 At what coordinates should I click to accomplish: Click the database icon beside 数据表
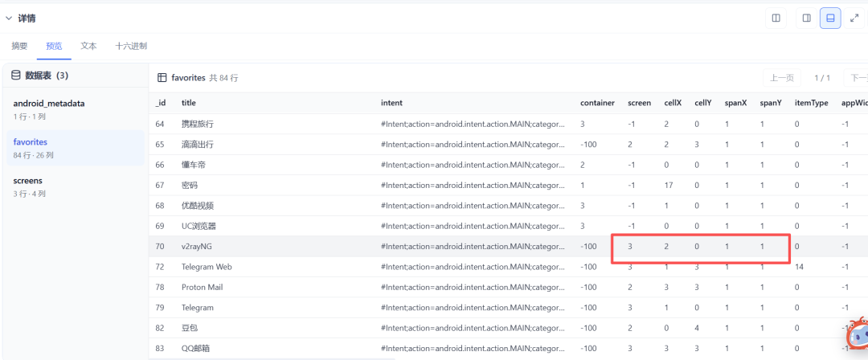[x=15, y=76]
